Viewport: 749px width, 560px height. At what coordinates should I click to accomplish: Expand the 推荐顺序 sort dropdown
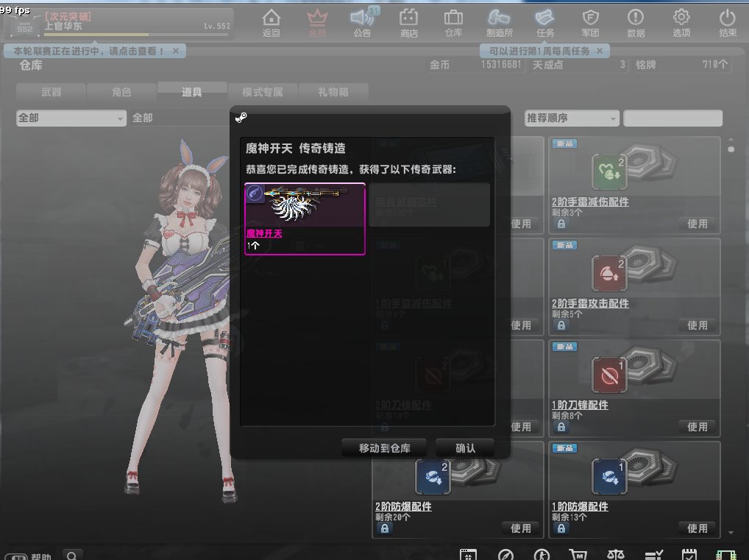[x=572, y=118]
